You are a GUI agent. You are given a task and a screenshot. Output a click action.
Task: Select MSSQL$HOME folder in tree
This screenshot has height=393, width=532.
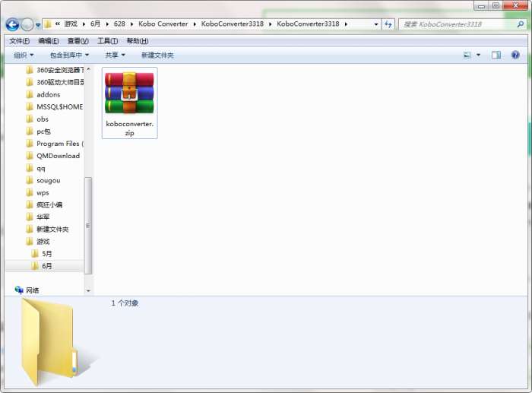pos(54,107)
